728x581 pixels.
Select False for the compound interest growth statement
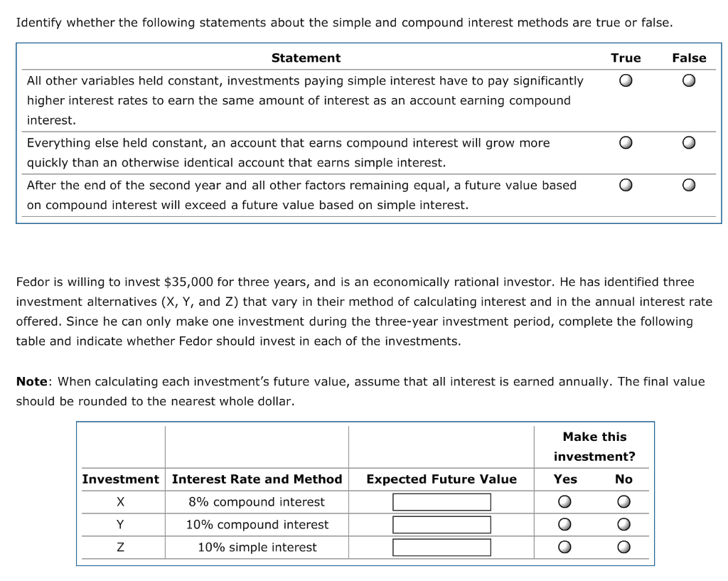tap(688, 142)
